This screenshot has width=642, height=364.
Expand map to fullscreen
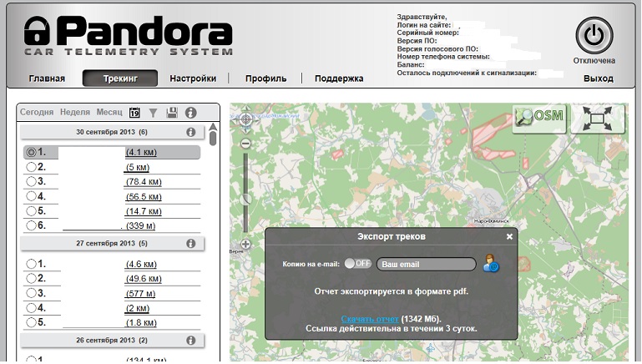coord(597,119)
